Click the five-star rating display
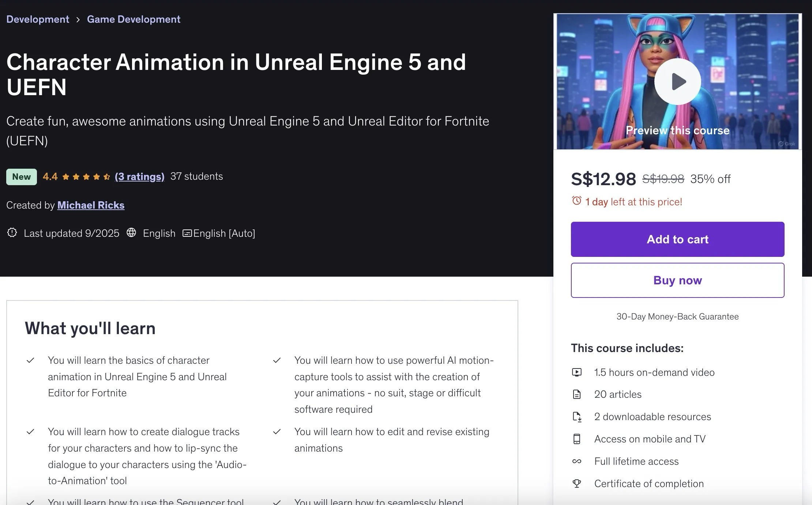The image size is (812, 505). click(x=86, y=177)
